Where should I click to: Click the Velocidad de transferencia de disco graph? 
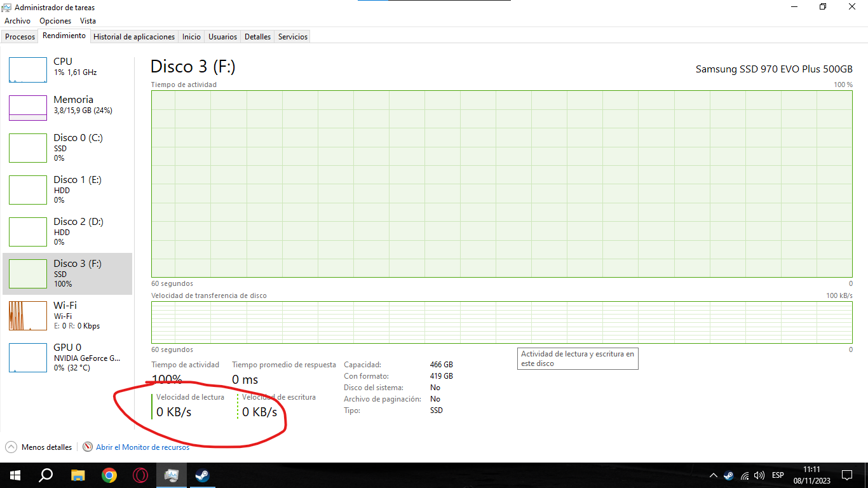coord(501,322)
